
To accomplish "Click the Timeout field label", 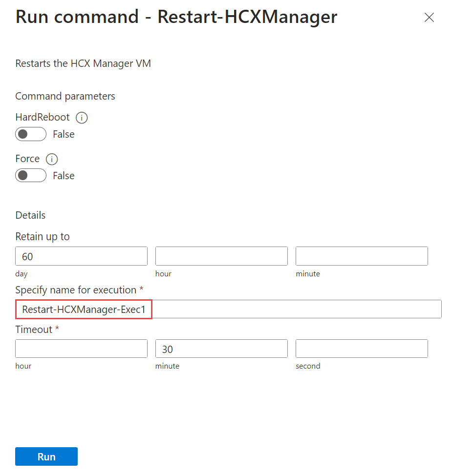I will pos(34,330).
